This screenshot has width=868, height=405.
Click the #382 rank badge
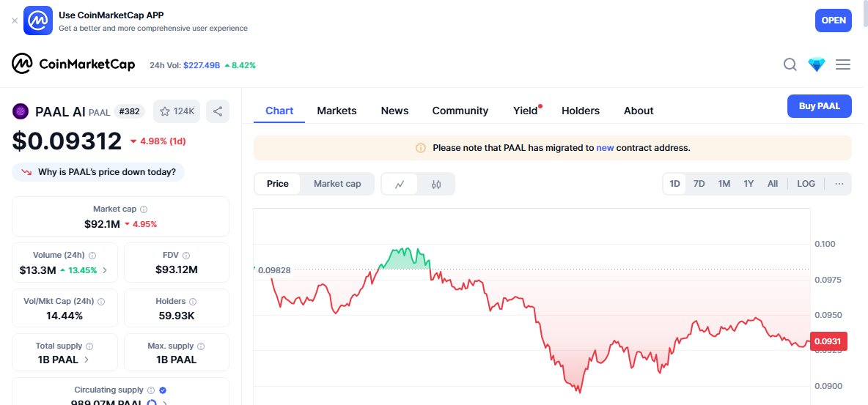pos(130,111)
